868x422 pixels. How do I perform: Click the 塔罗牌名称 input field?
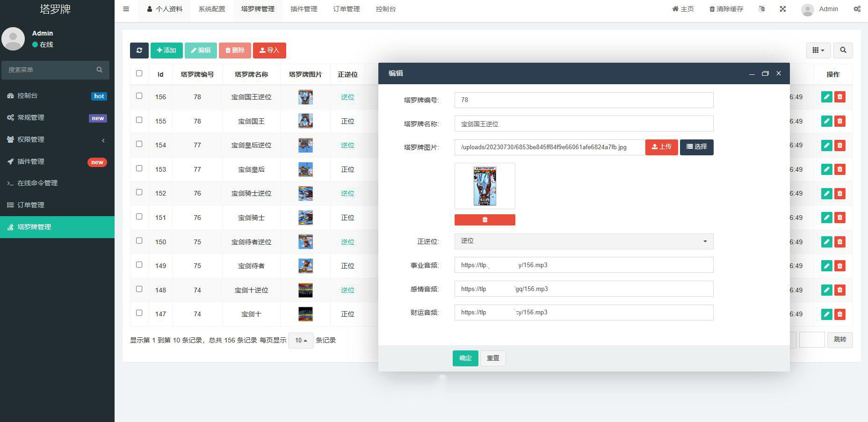pyautogui.click(x=583, y=124)
